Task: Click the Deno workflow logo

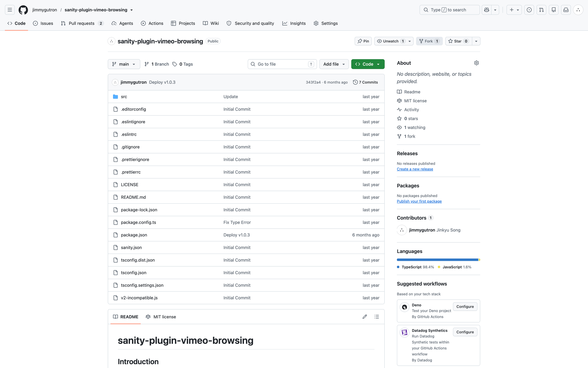Action: pyautogui.click(x=404, y=307)
